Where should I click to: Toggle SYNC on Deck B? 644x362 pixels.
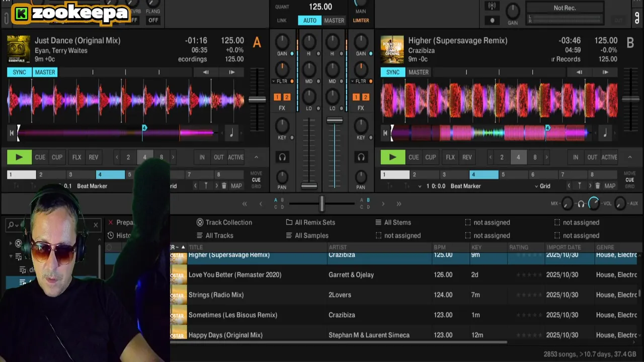(x=393, y=72)
